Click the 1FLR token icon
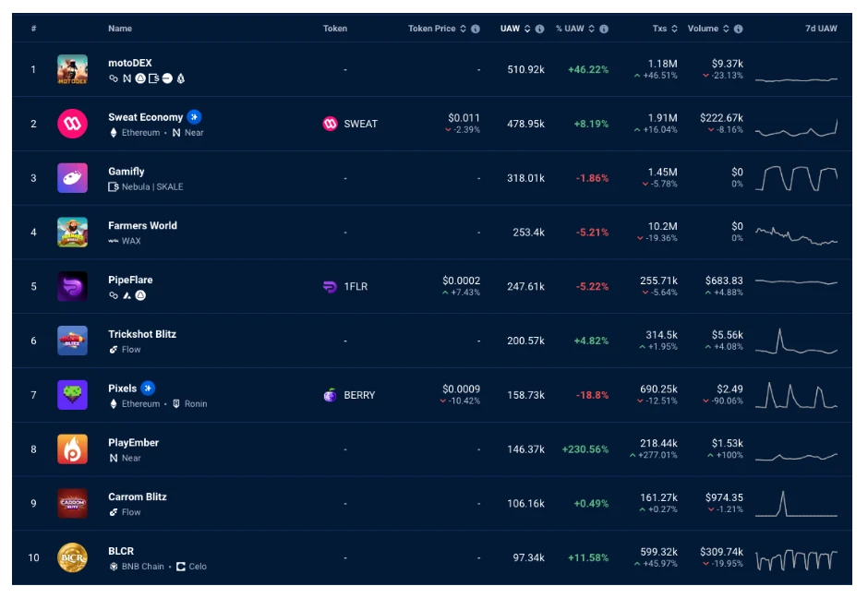Viewport: 868px width, 598px height. [x=331, y=287]
